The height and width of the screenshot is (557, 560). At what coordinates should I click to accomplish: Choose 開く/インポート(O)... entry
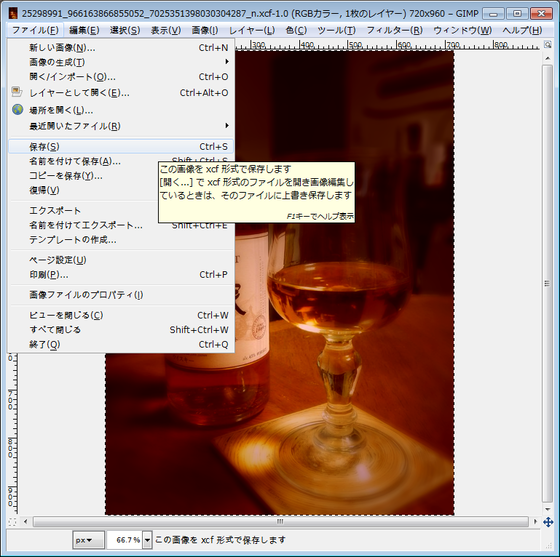point(121,77)
